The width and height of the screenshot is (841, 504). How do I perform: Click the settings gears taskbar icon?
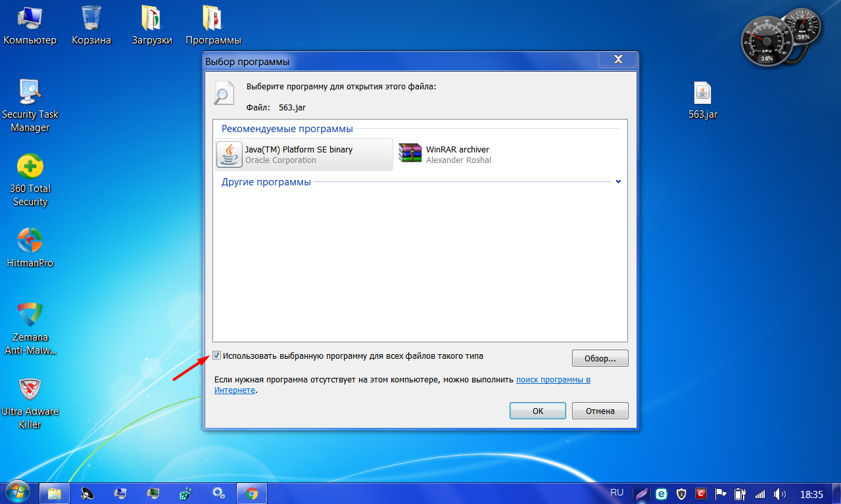pos(219,493)
